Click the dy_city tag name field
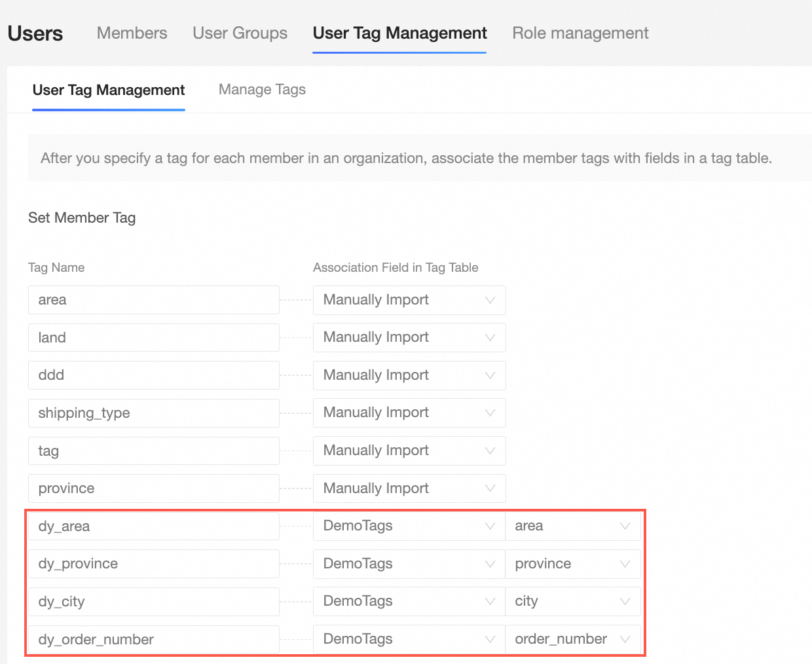Image resolution: width=812 pixels, height=664 pixels. pyautogui.click(x=154, y=602)
